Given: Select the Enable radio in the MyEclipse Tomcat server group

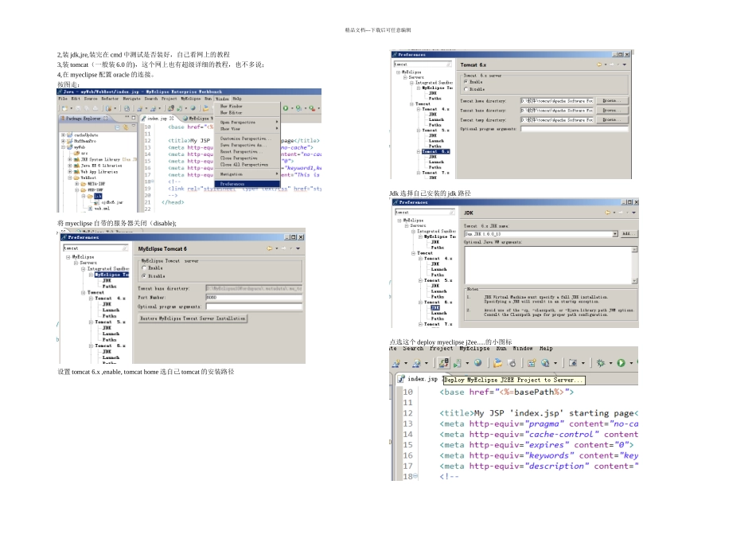Looking at the screenshot, I should coord(144,267).
